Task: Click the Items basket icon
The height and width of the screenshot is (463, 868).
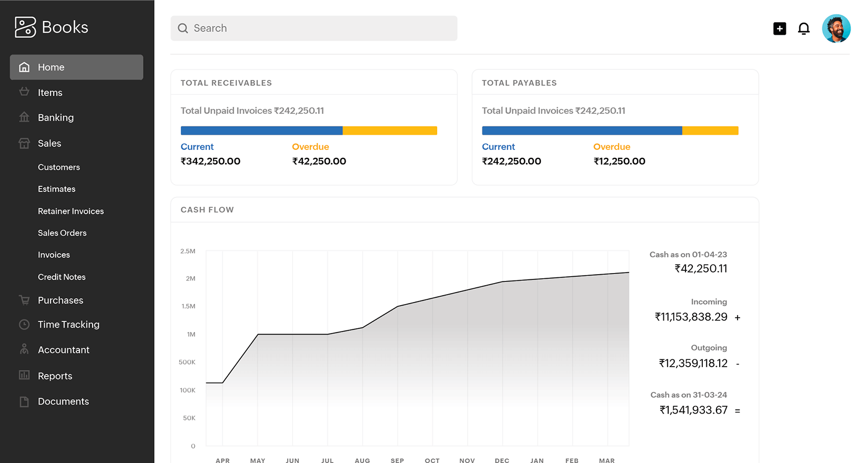Action: pos(24,92)
